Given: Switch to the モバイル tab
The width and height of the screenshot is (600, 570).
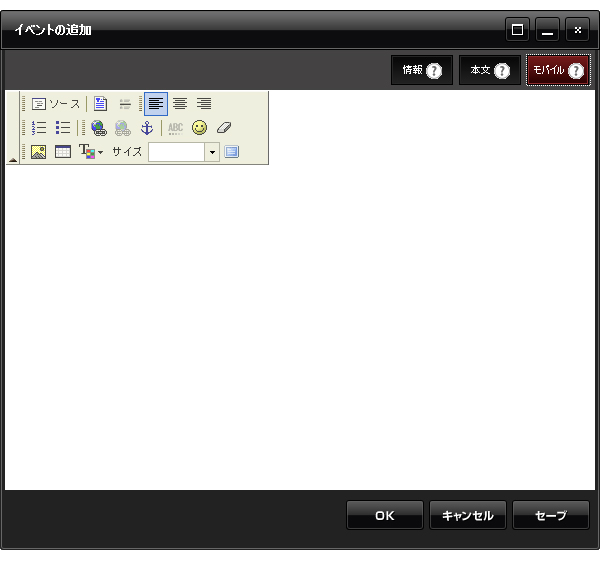Looking at the screenshot, I should [x=558, y=70].
